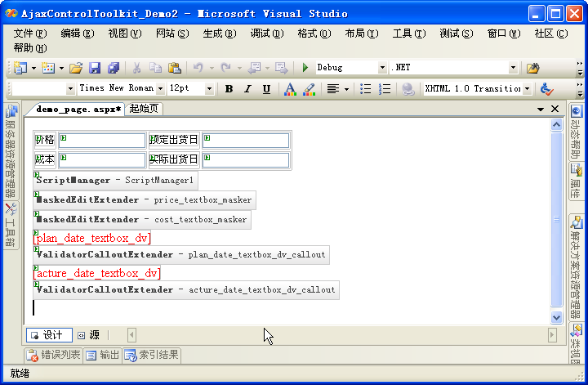
Task: Save the current file with the floppy disk icon
Action: 95,68
